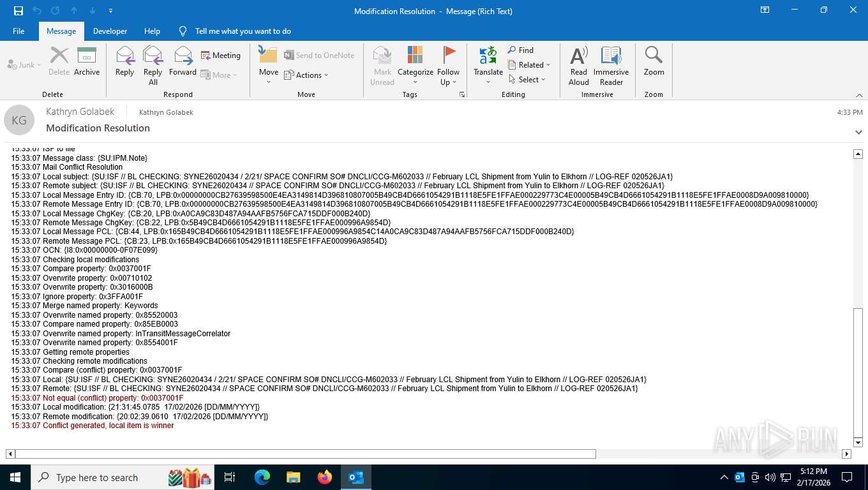Open the notification center in the taskbar
868x490 pixels.
pos(847,477)
